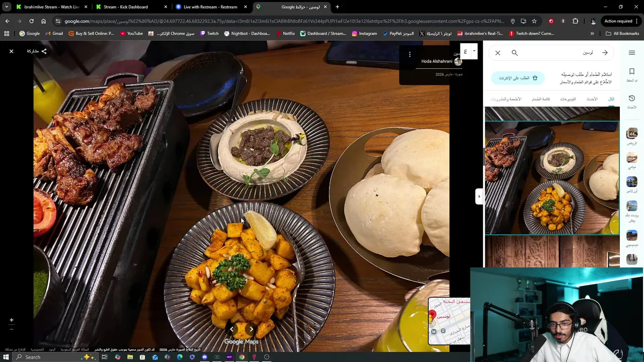Collapse the side panel with the small arrow

click(x=478, y=197)
